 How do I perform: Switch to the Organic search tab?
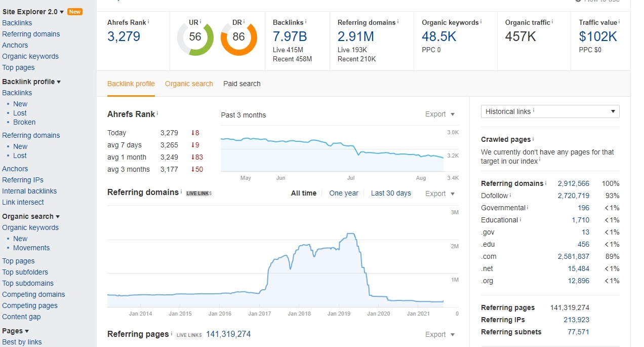pyautogui.click(x=189, y=84)
